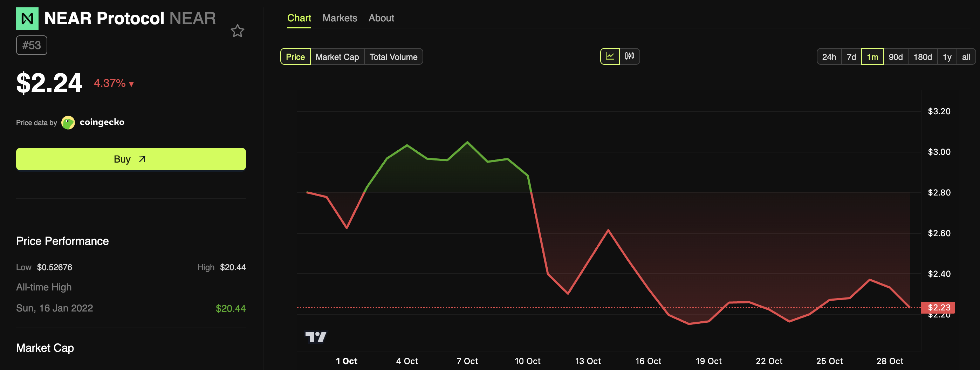Click the High $20.44 value
The width and height of the screenshot is (980, 370).
click(x=233, y=267)
